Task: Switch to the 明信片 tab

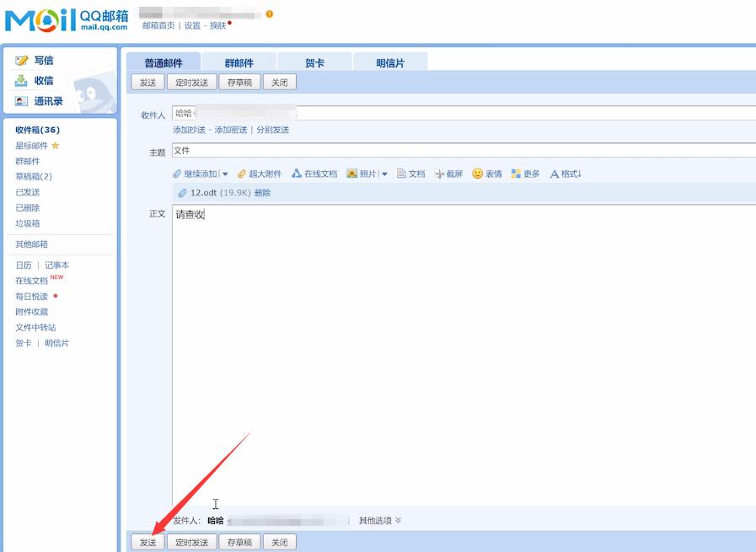Action: 390,62
